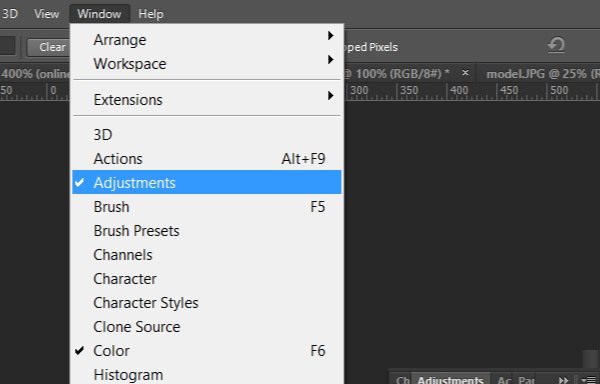Close the 100% (RGB/8#) document tab

tap(465, 72)
